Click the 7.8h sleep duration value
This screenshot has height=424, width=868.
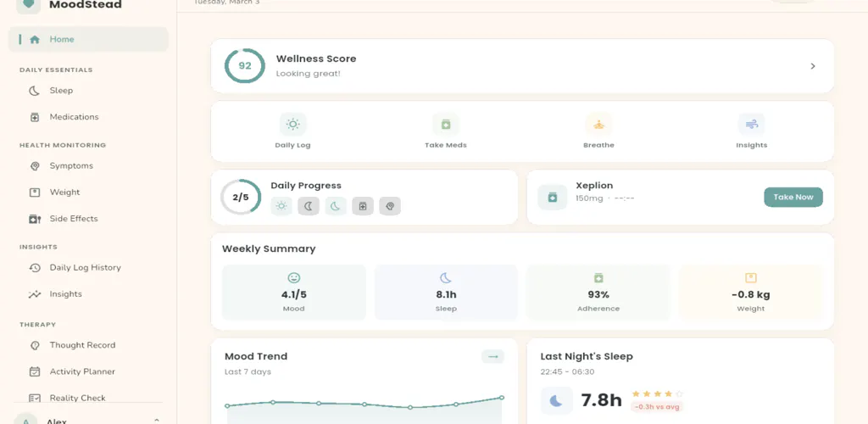601,399
